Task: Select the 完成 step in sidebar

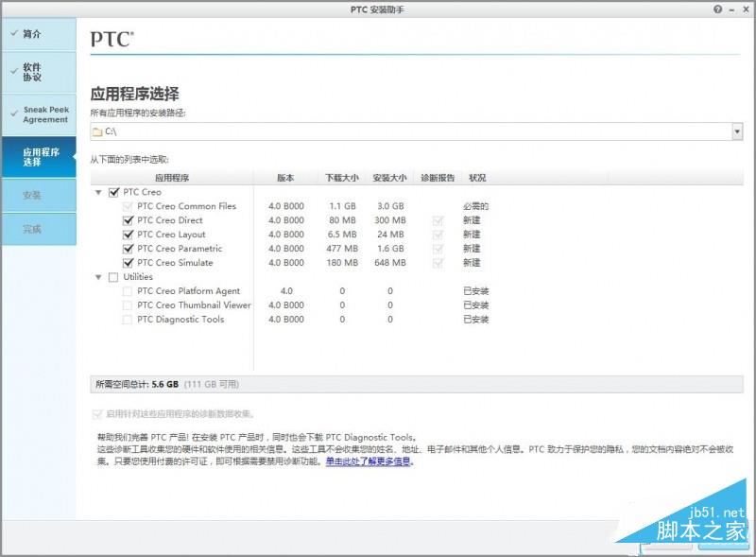Action: (x=39, y=229)
